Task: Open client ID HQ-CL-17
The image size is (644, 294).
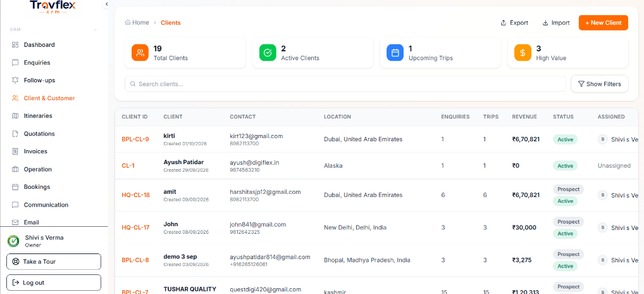Action: [135, 227]
